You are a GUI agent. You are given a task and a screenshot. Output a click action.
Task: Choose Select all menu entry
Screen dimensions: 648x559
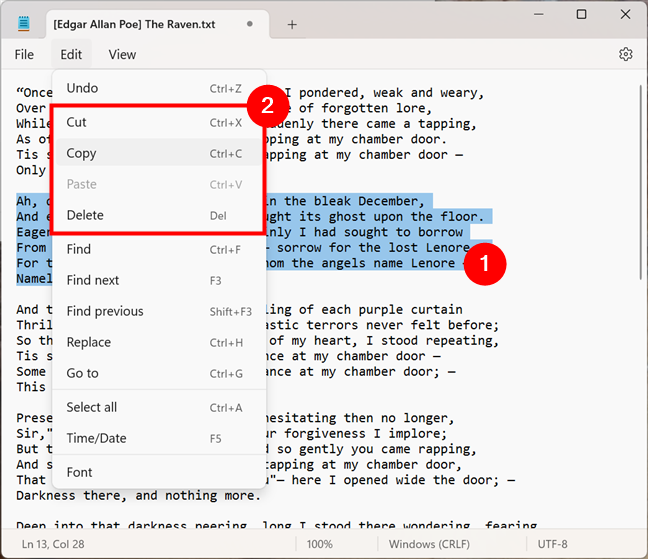(159, 407)
